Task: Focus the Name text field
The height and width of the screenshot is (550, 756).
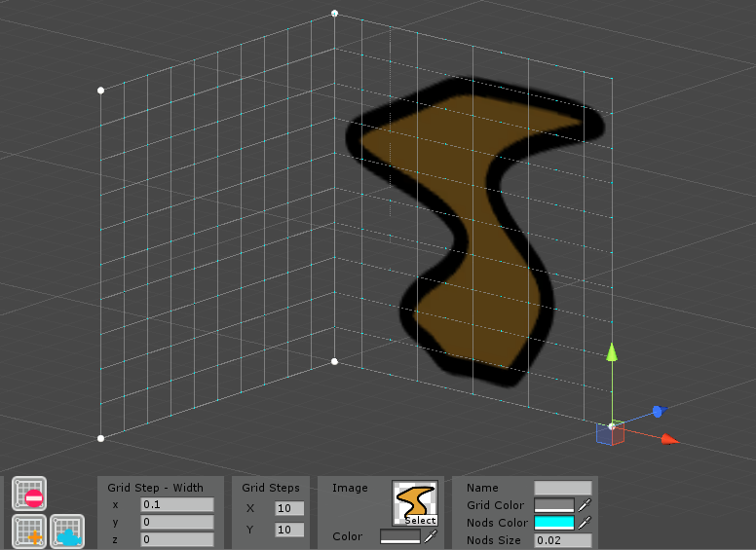Action: [x=563, y=488]
